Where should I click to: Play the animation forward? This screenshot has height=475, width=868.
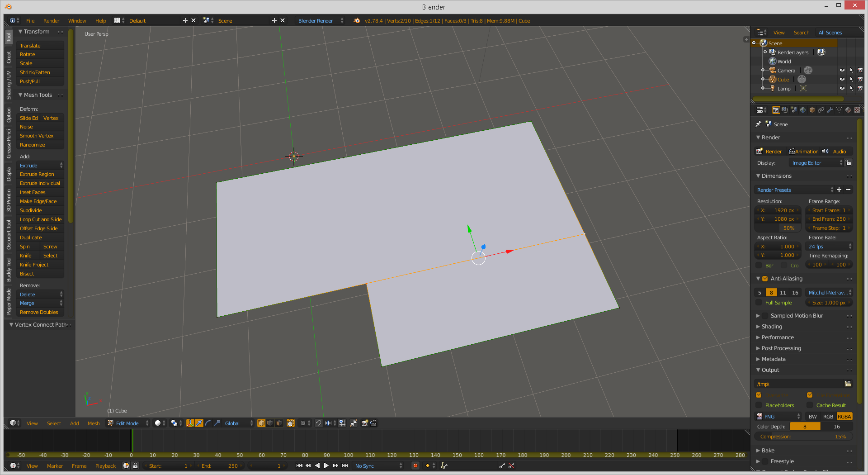(x=326, y=465)
